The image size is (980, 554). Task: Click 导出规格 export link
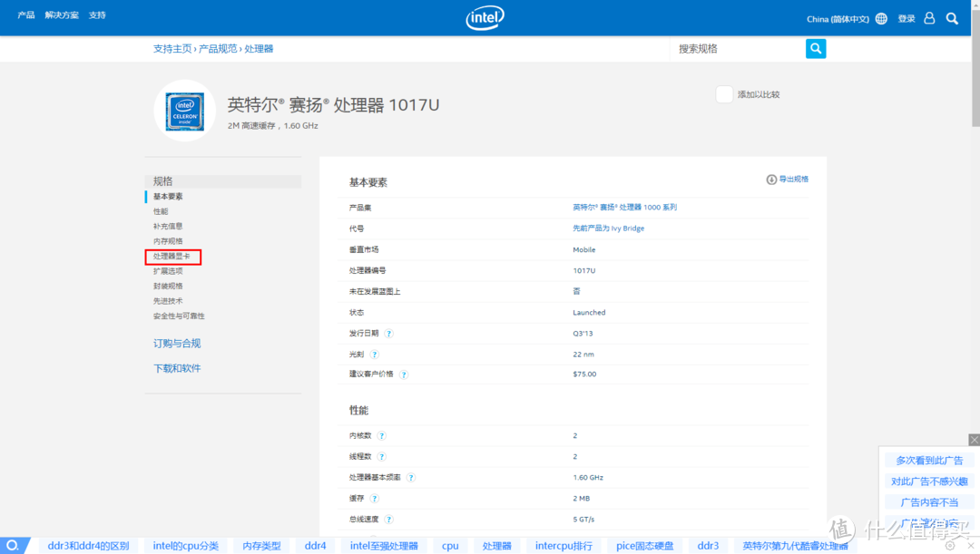(x=794, y=180)
